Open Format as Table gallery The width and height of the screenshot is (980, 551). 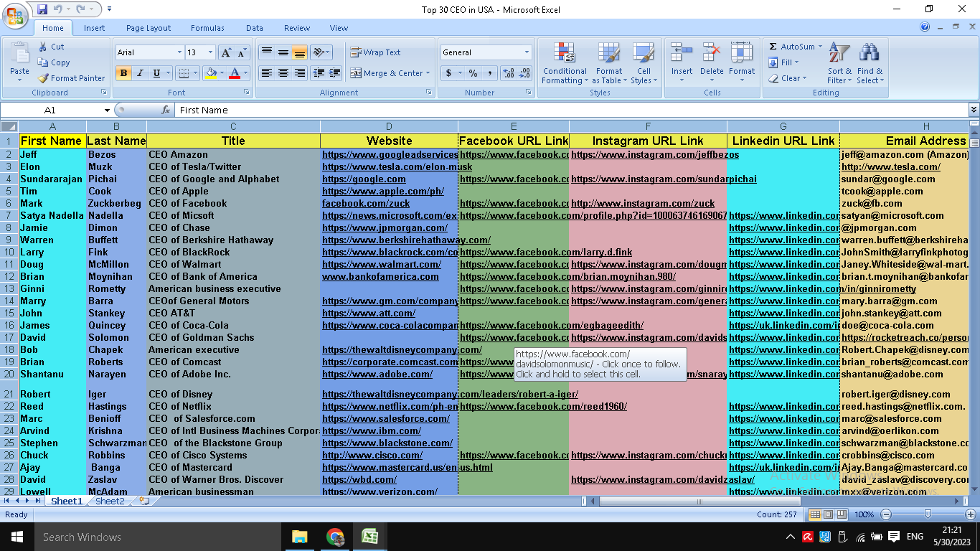(x=609, y=63)
